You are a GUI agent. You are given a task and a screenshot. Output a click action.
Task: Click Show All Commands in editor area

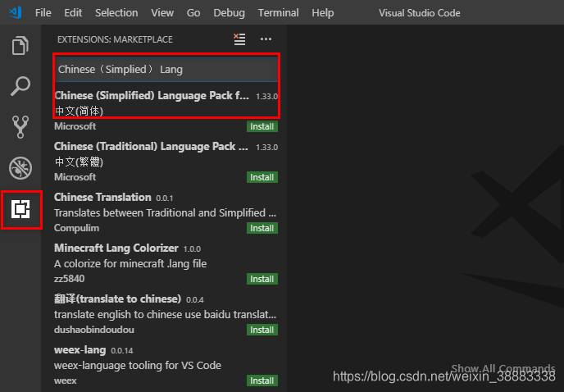[x=503, y=368]
